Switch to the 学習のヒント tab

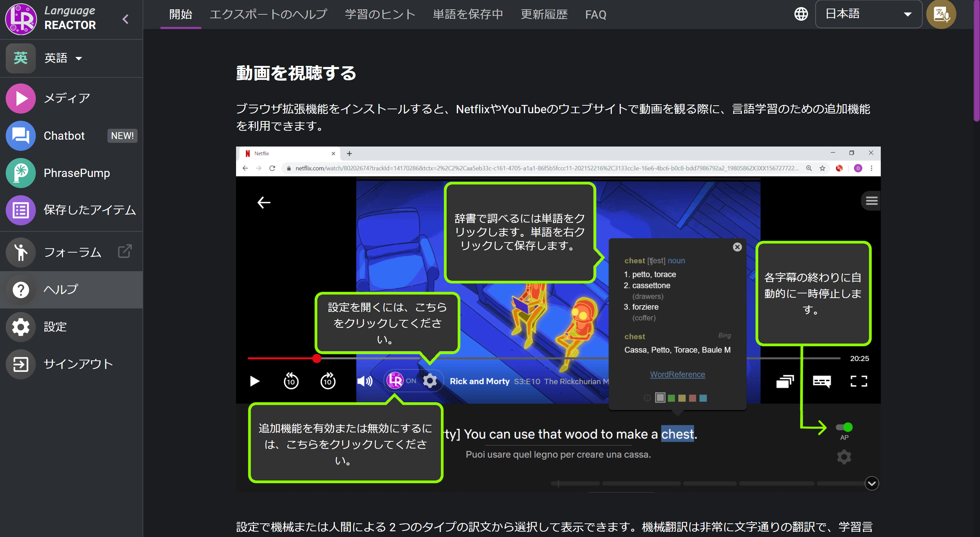380,14
